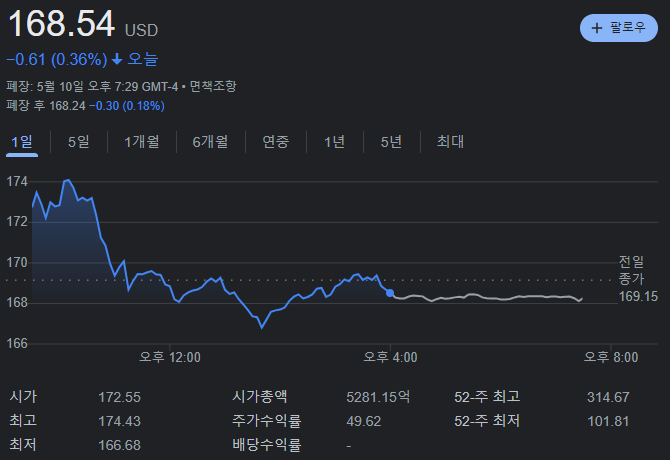The height and width of the screenshot is (460, 670).
Task: Select the 6개월 range tab
Action: [x=210, y=142]
